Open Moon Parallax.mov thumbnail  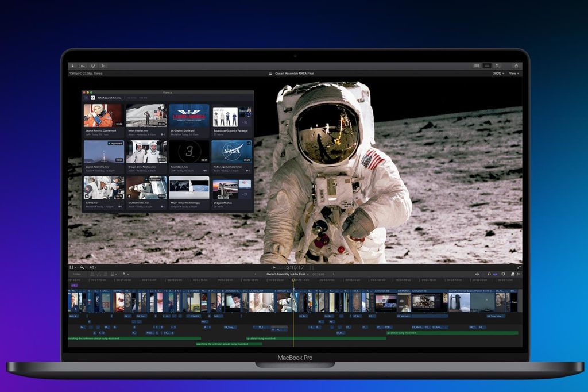pyautogui.click(x=146, y=116)
